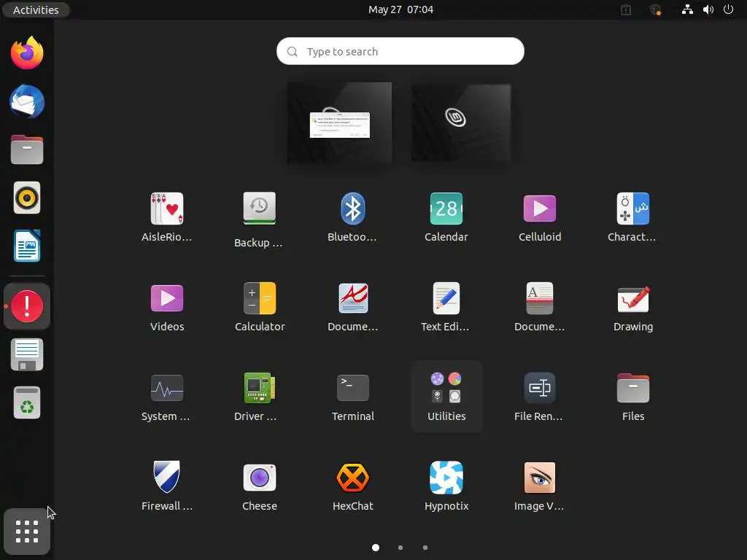Click the clipboard tray icon in top bar
The image size is (747, 560).
click(x=625, y=9)
